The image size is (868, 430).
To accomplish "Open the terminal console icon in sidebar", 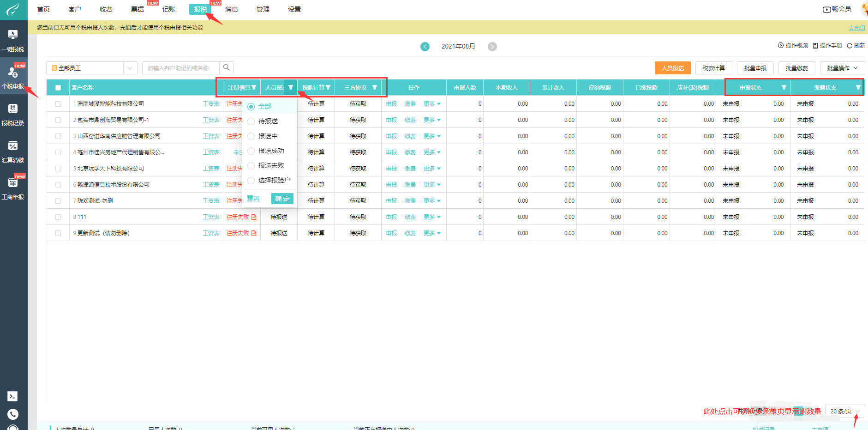I will [13, 396].
